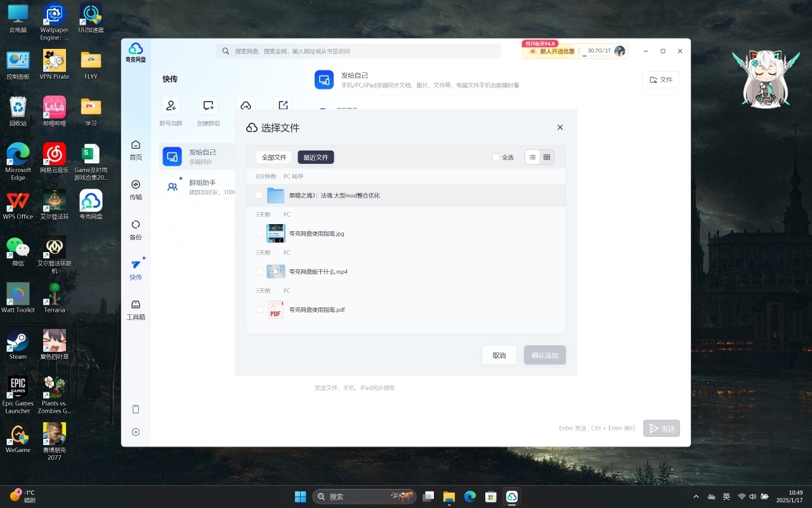Open Microsoft Edge from the taskbar
The height and width of the screenshot is (508, 812).
pyautogui.click(x=470, y=497)
